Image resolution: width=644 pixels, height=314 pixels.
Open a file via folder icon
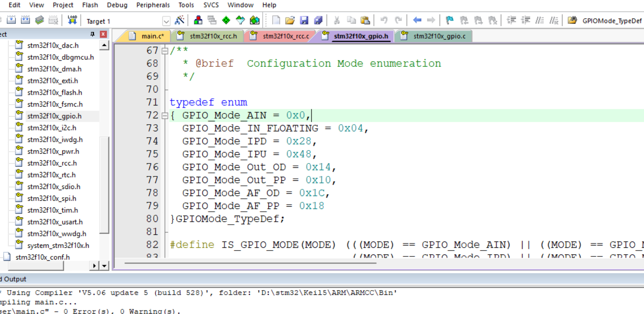(x=290, y=20)
